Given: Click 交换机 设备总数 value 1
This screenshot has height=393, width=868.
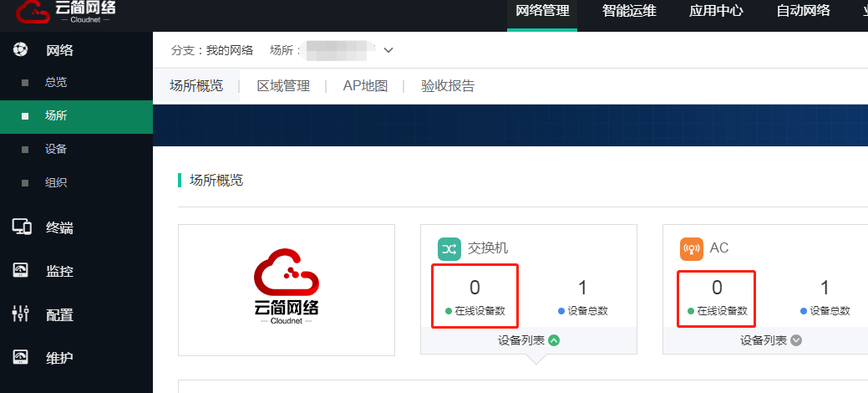Looking at the screenshot, I should [582, 288].
